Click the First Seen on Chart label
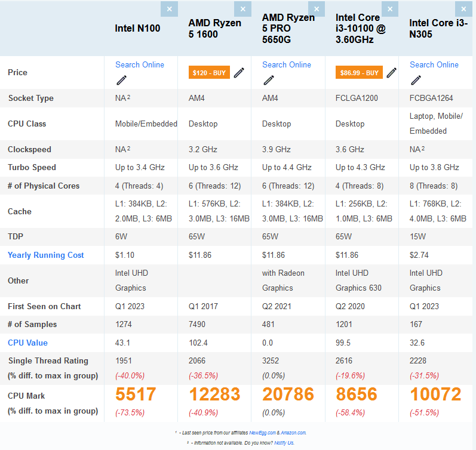The height and width of the screenshot is (450, 476). pyautogui.click(x=44, y=307)
